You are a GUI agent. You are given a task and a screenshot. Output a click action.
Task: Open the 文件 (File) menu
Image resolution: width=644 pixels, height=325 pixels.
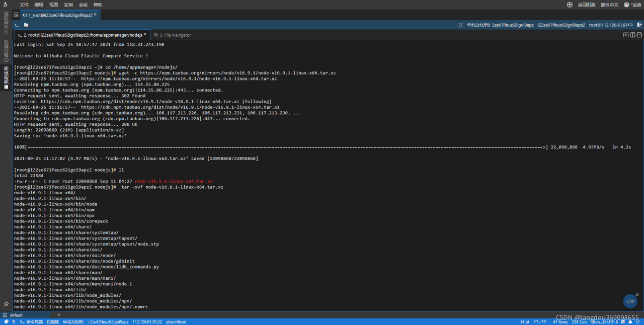click(x=24, y=5)
